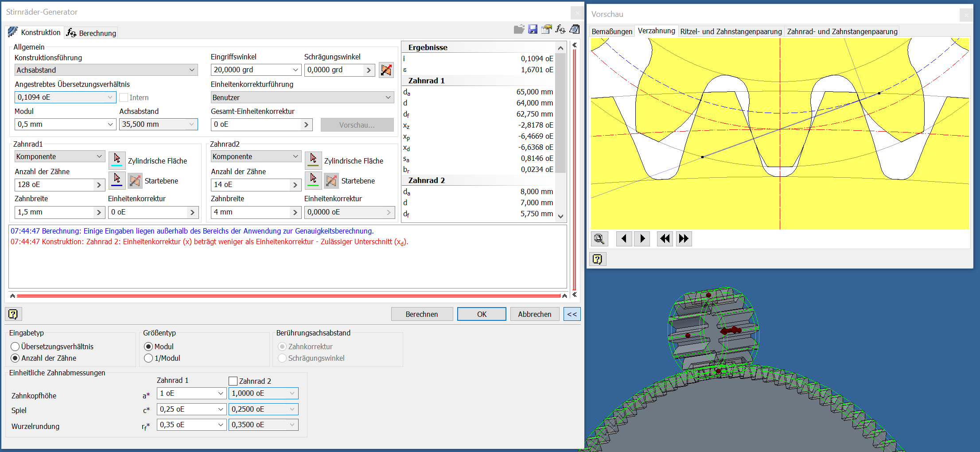Pick the Startebene cursor selector for Zahnrad1
The height and width of the screenshot is (452, 980).
coord(117,180)
